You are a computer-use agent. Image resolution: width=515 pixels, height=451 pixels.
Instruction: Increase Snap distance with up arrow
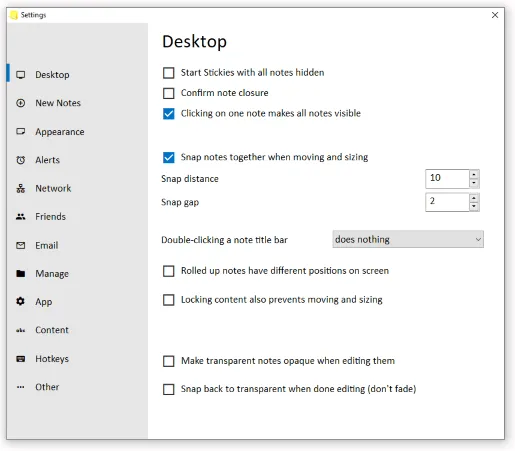click(474, 174)
